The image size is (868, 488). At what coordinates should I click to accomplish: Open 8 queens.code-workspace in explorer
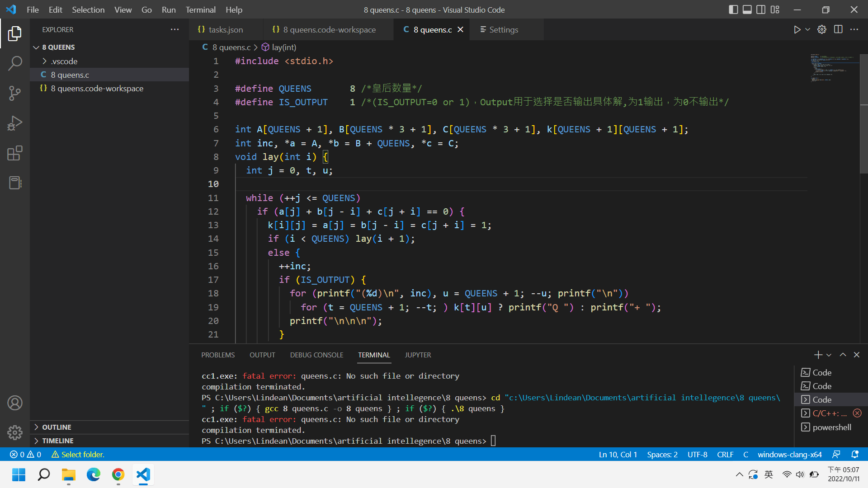click(97, 89)
